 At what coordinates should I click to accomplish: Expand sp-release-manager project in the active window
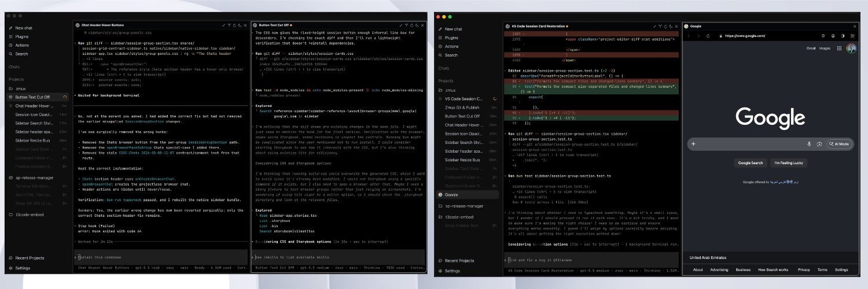click(x=464, y=206)
